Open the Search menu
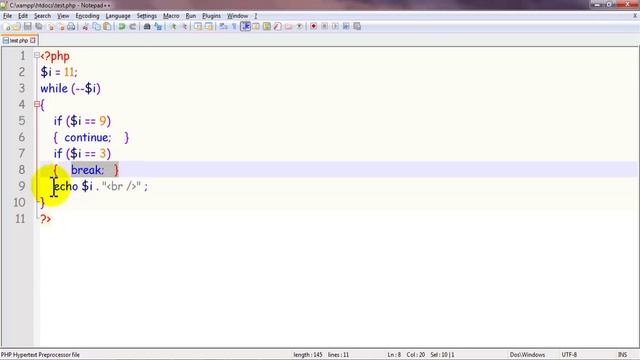 coord(42,16)
